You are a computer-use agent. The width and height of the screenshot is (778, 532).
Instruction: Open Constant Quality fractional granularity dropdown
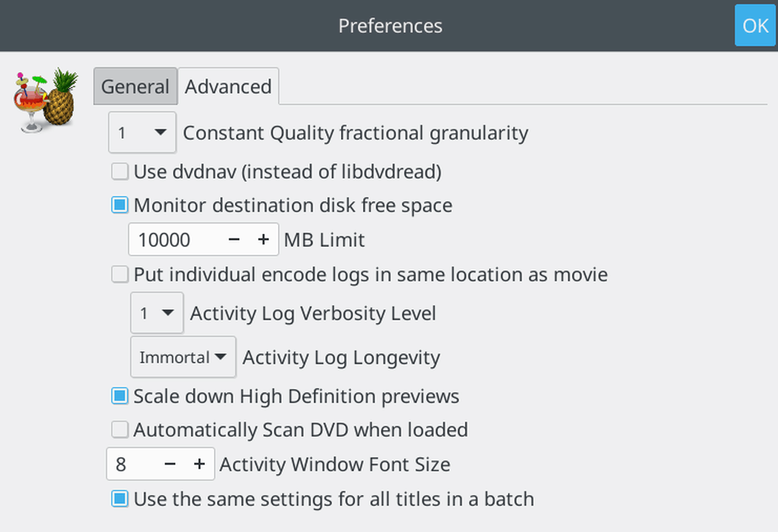click(142, 132)
